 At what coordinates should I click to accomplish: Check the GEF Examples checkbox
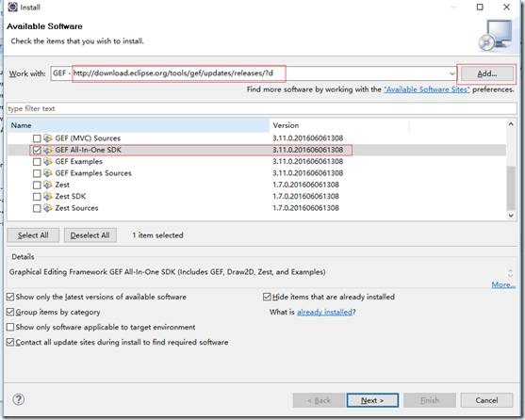(x=37, y=162)
